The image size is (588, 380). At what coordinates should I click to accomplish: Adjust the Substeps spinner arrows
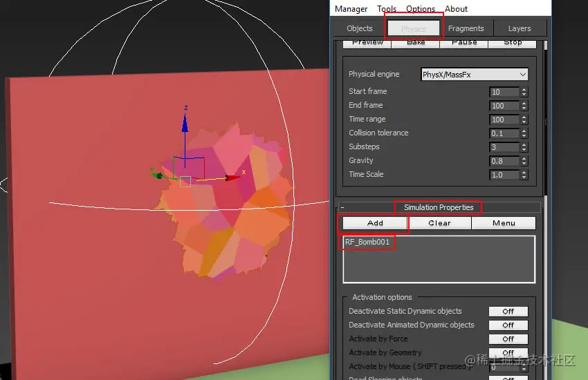click(x=524, y=147)
